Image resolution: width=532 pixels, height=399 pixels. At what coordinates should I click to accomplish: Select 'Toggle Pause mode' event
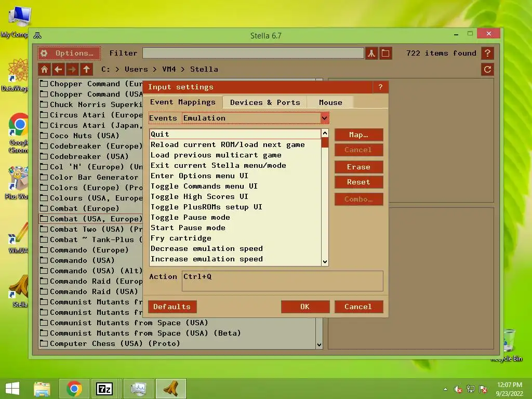pos(235,218)
